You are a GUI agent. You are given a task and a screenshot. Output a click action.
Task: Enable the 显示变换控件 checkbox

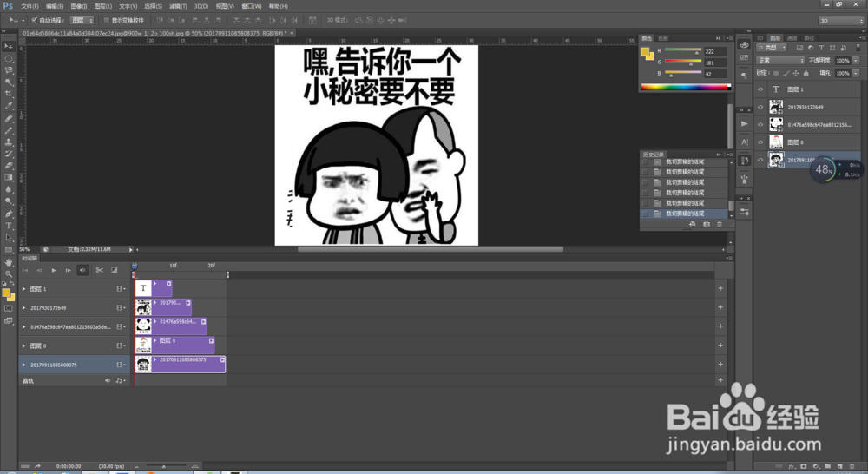click(106, 20)
